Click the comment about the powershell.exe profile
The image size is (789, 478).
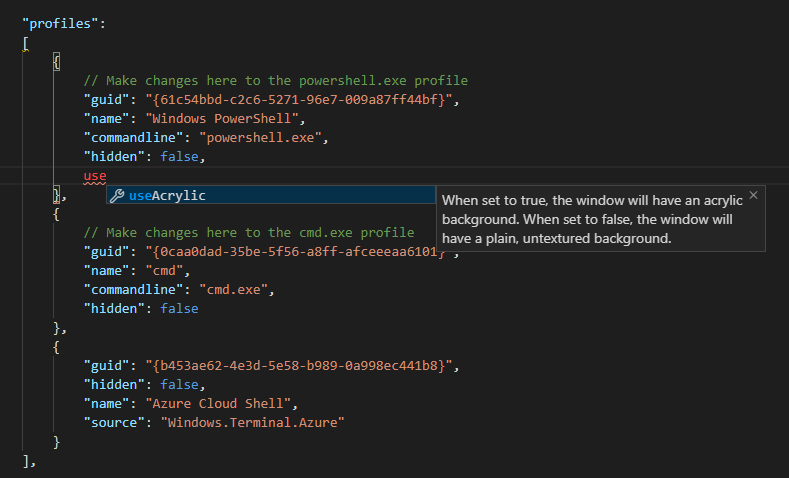276,81
